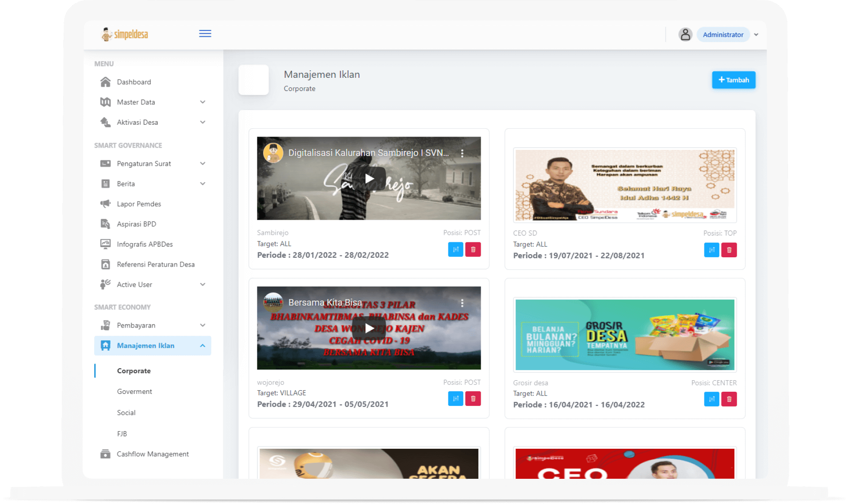Open the Administrator account dropdown arrow
This screenshot has height=504, width=849.
coord(756,34)
